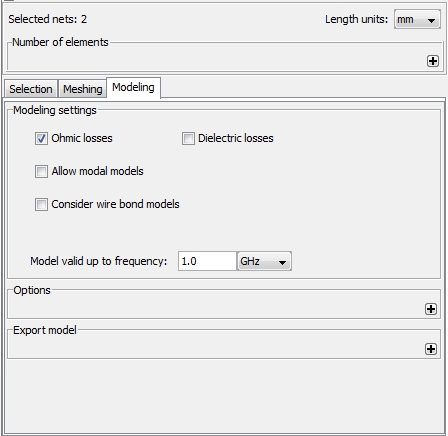The image size is (448, 436).
Task: Open the GHz frequency unit dropdown
Action: 264,261
